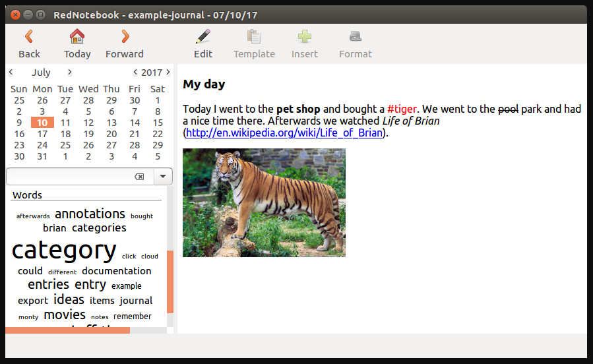593x364 pixels.
Task: Go to previous year before 2017
Action: (x=135, y=73)
